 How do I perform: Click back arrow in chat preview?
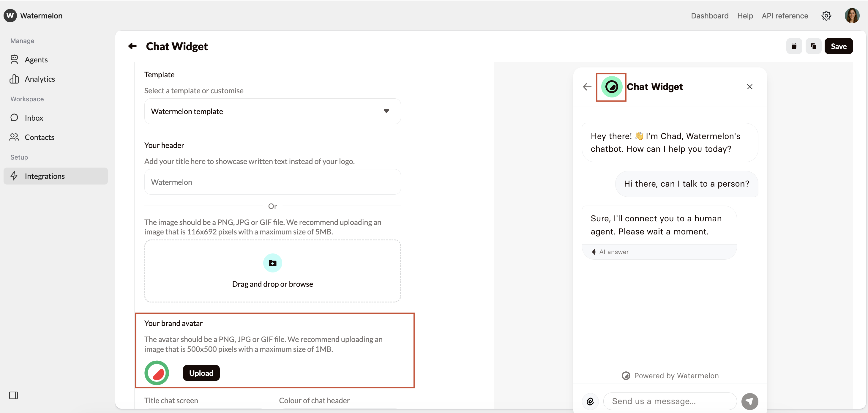tap(587, 87)
